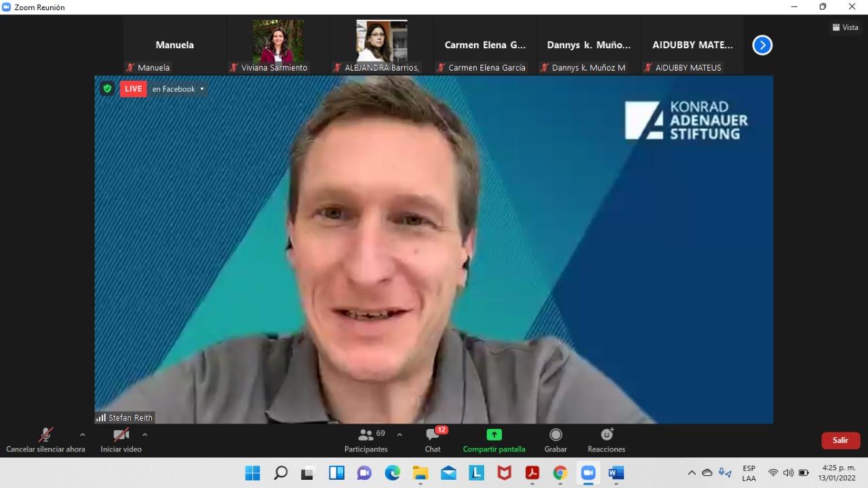Select Viviana Sarmiento's video thumbnail
868x488 pixels.
278,42
